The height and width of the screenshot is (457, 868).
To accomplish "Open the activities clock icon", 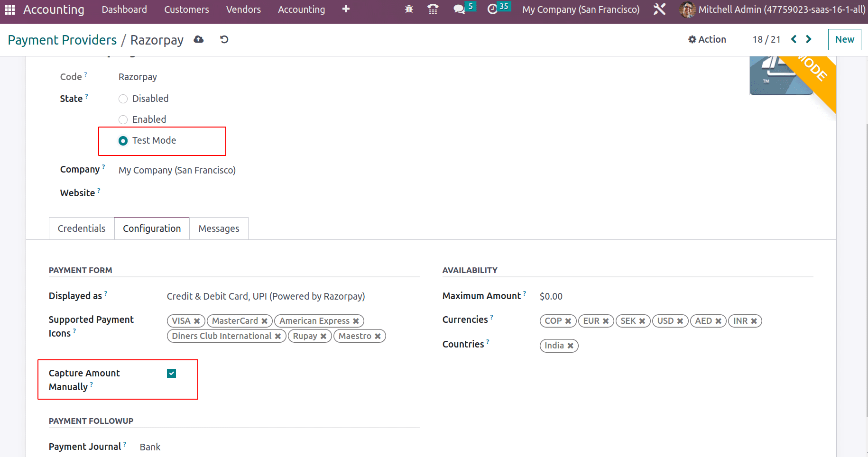I will click(x=492, y=9).
